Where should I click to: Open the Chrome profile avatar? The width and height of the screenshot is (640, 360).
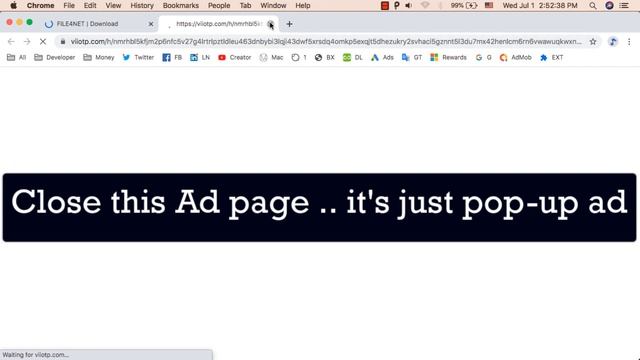point(613,42)
